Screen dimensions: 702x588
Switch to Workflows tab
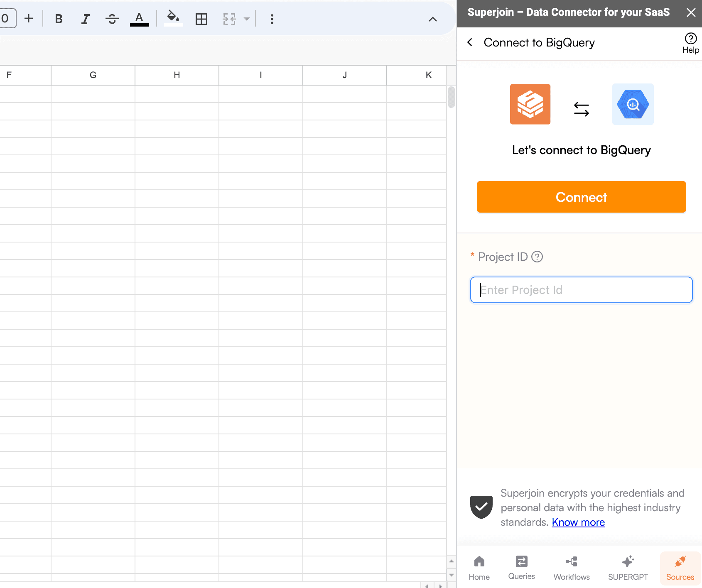click(x=571, y=568)
